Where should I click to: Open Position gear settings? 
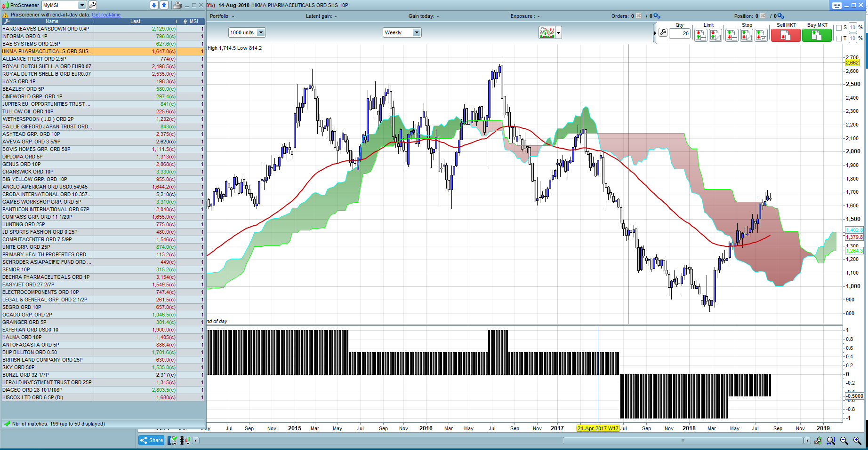(781, 16)
